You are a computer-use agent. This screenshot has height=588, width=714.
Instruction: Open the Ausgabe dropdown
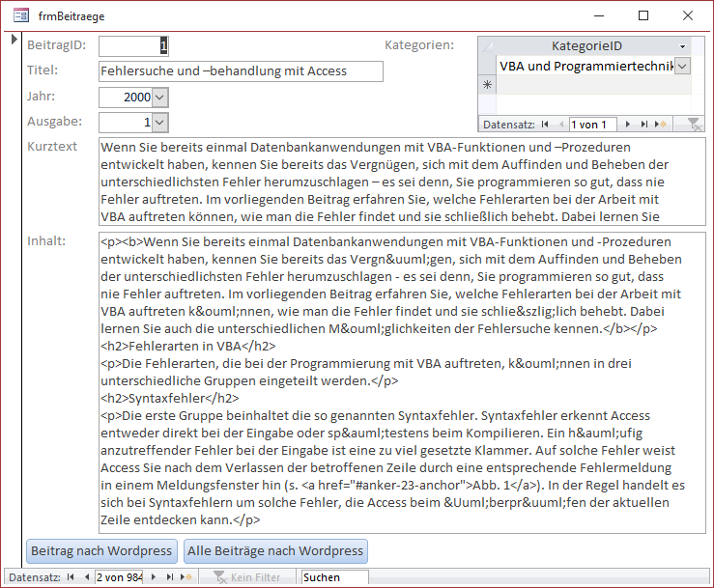(x=159, y=122)
